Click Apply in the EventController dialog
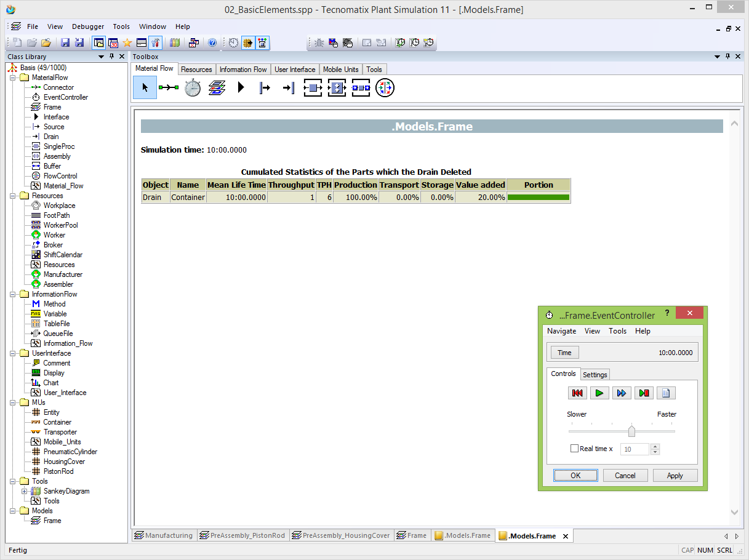Image resolution: width=749 pixels, height=560 pixels. pyautogui.click(x=675, y=475)
